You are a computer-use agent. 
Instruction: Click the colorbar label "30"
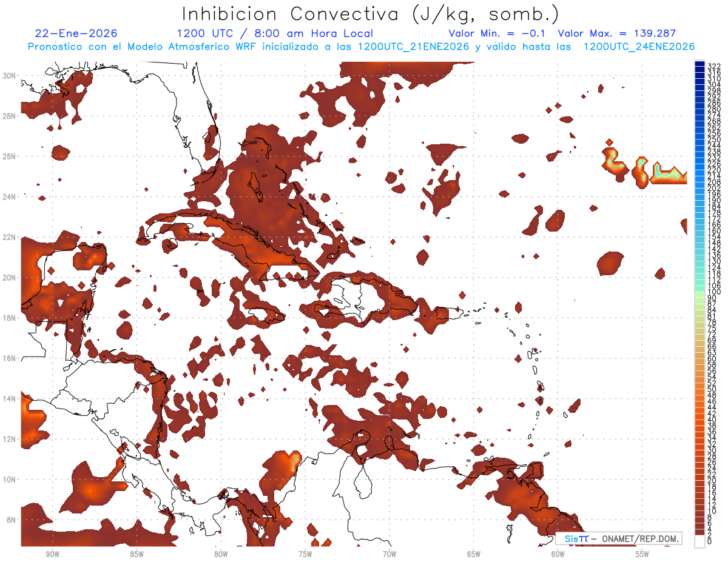pos(712,450)
